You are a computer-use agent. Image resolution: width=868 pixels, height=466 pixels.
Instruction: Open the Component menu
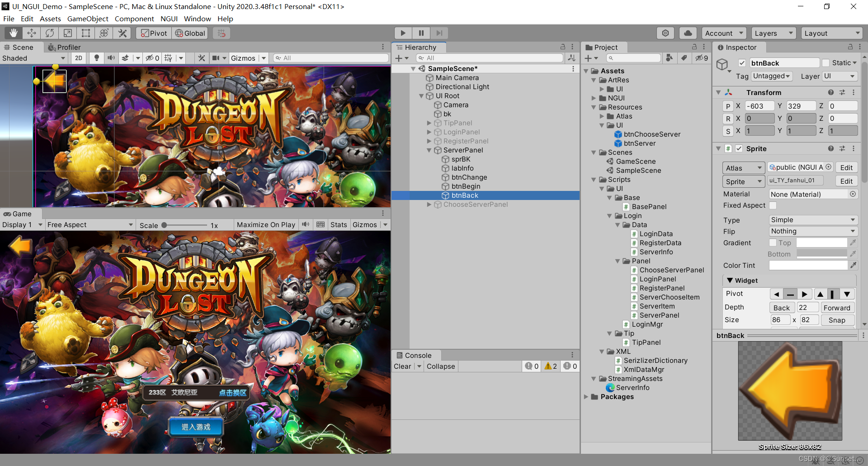coord(134,19)
